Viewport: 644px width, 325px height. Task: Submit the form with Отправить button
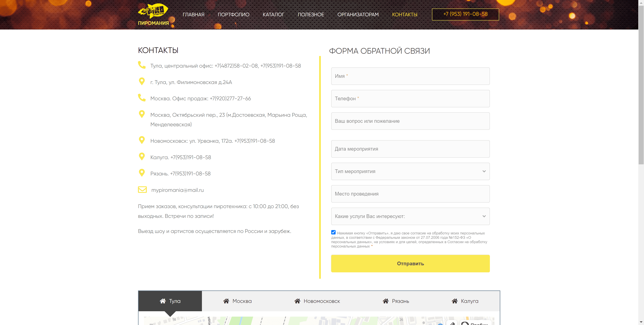pos(410,263)
